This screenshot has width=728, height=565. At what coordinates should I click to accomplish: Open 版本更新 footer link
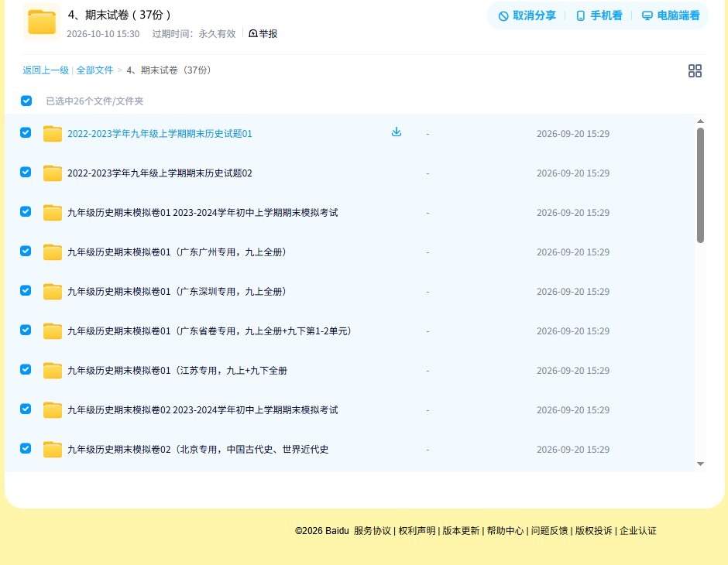point(461,531)
